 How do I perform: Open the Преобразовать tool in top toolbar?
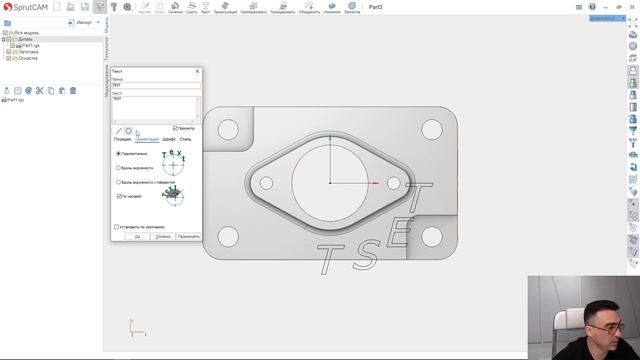point(253,7)
